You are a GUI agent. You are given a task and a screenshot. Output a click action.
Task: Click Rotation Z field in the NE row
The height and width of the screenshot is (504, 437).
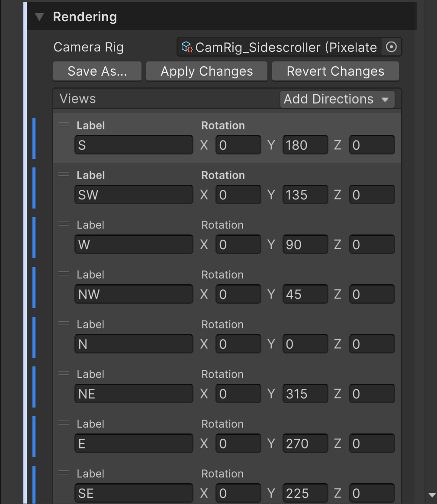(372, 394)
